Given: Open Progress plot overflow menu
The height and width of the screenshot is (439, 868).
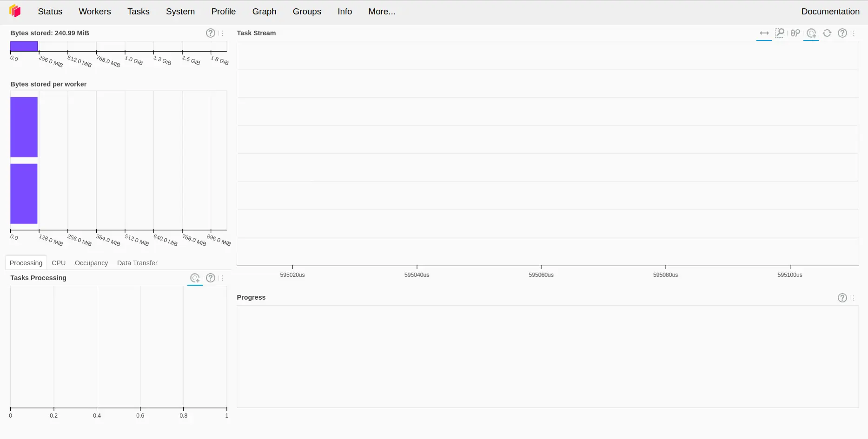Looking at the screenshot, I should tap(854, 298).
